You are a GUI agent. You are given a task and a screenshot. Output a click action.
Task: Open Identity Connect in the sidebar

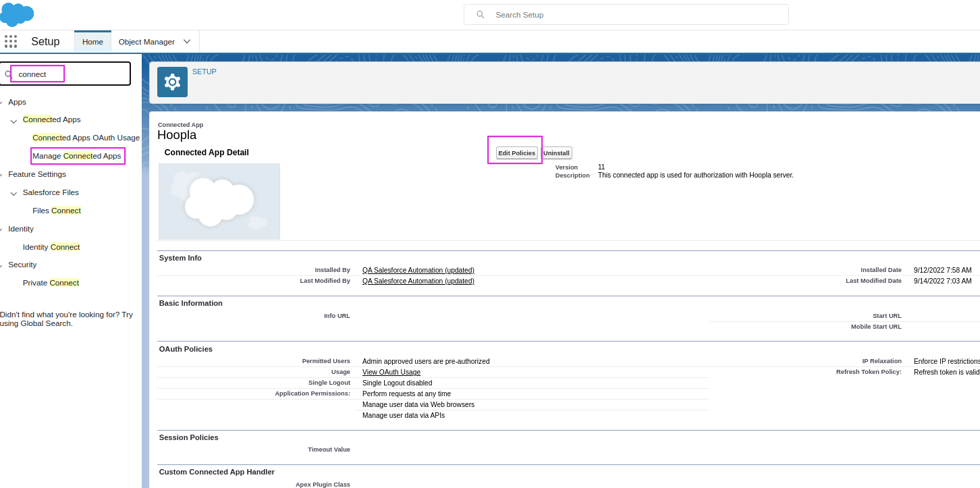click(51, 247)
